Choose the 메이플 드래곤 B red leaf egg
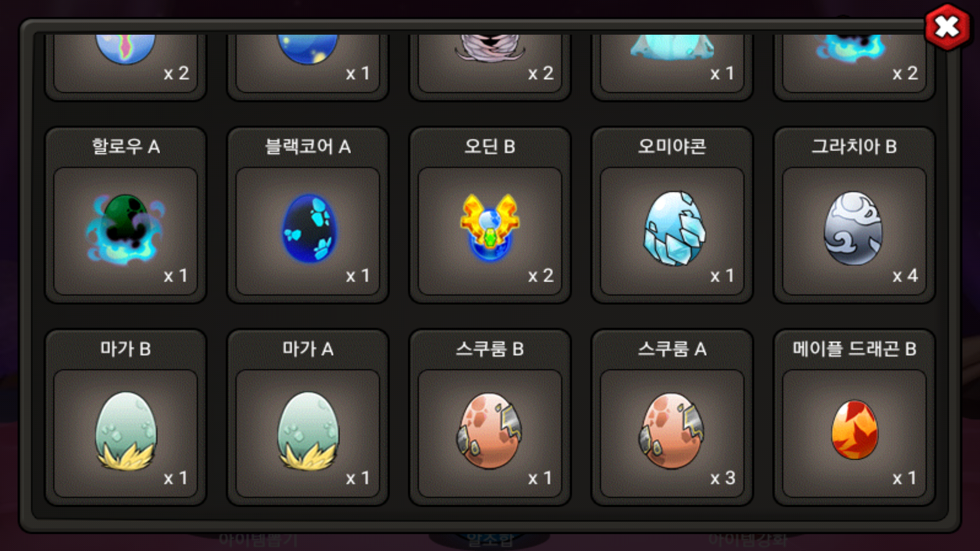The height and width of the screenshot is (551, 980). [x=854, y=430]
